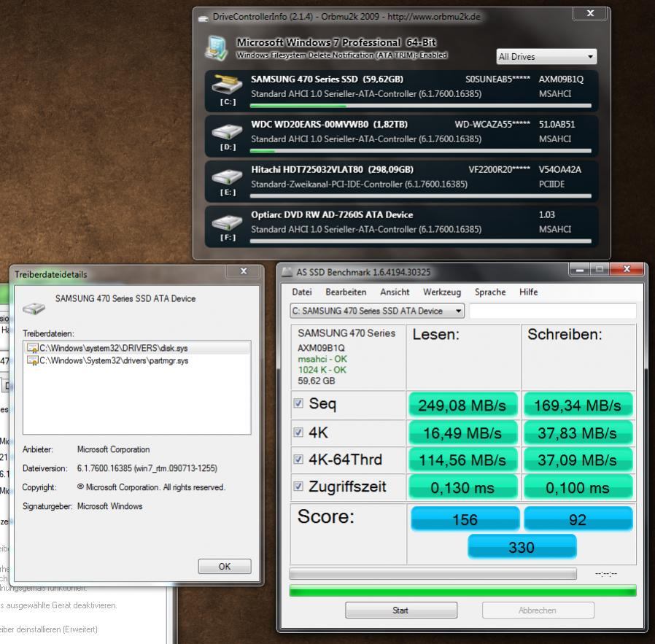The width and height of the screenshot is (655, 644).
Task: Click the Start benchmark button
Action: tap(401, 610)
